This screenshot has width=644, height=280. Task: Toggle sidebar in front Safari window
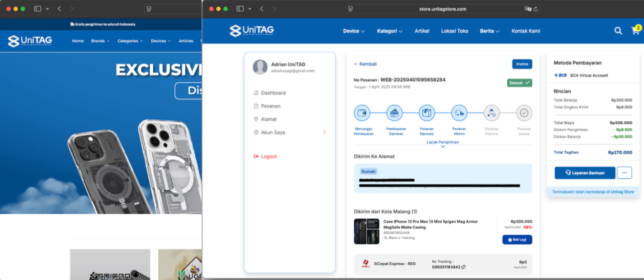[x=240, y=9]
